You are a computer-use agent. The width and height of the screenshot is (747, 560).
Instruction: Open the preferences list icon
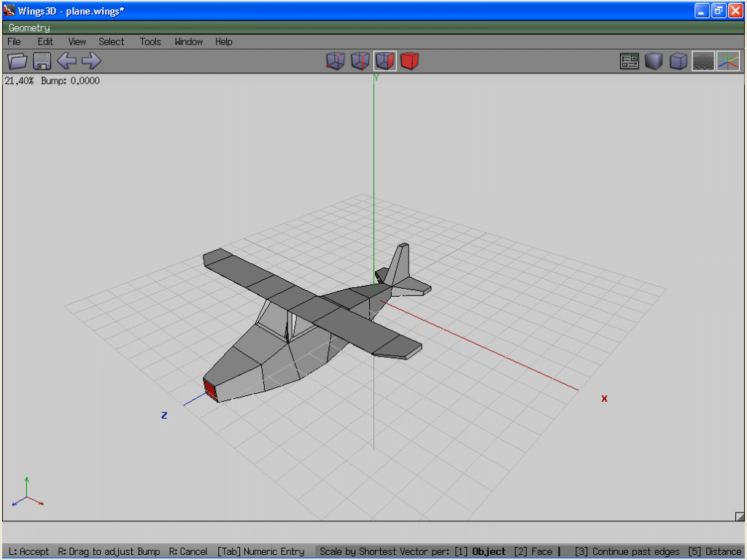point(629,61)
